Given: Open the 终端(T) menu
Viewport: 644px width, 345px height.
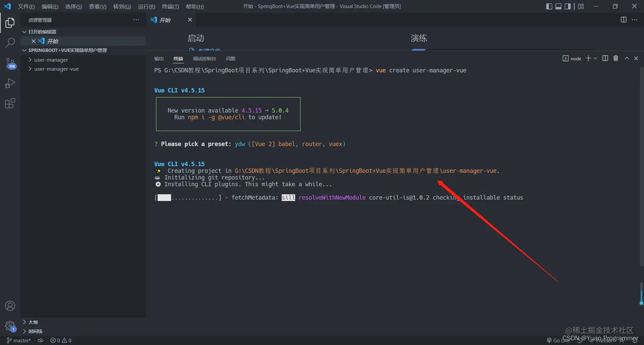Looking at the screenshot, I should pos(171,6).
